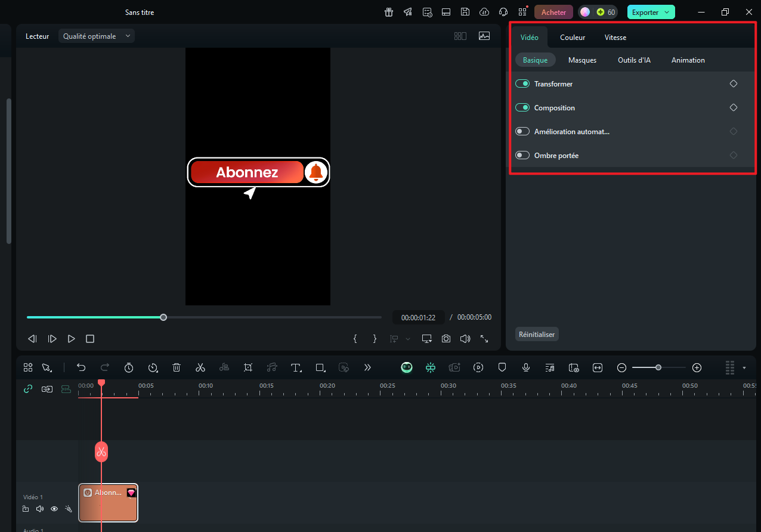Switch to the Couleur tab
Screen dimensions: 761x532
[573, 38]
